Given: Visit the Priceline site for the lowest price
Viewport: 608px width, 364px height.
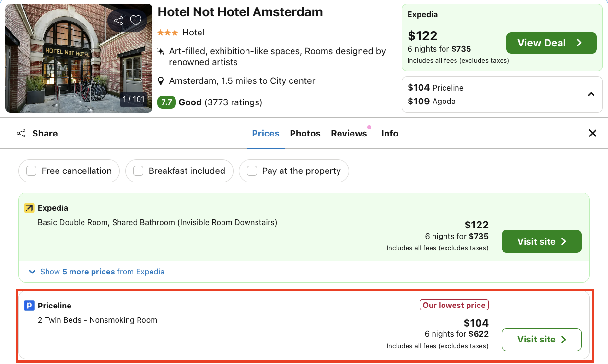Looking at the screenshot, I should pyautogui.click(x=541, y=339).
